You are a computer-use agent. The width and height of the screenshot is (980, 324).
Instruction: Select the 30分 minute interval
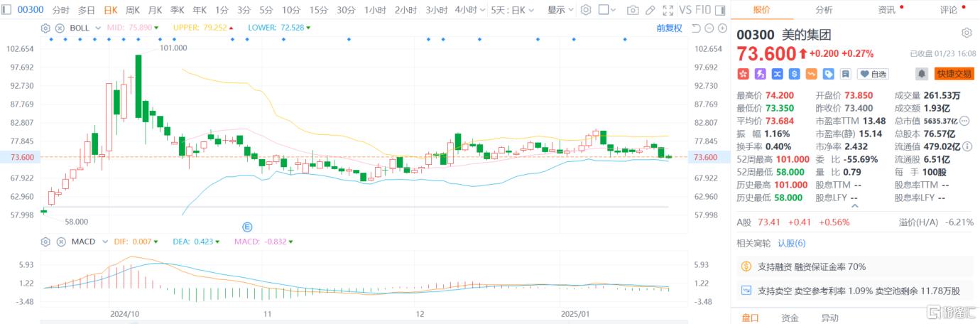click(x=346, y=10)
